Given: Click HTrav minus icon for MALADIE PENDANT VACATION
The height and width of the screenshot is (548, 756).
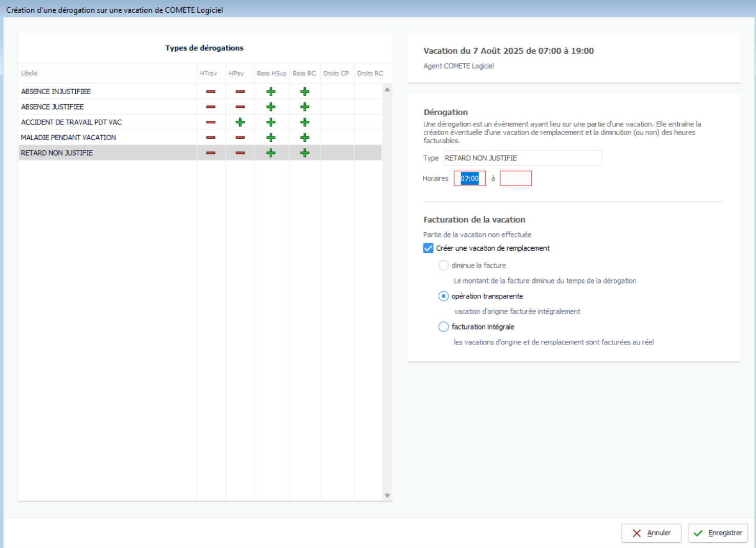Looking at the screenshot, I should tap(210, 138).
